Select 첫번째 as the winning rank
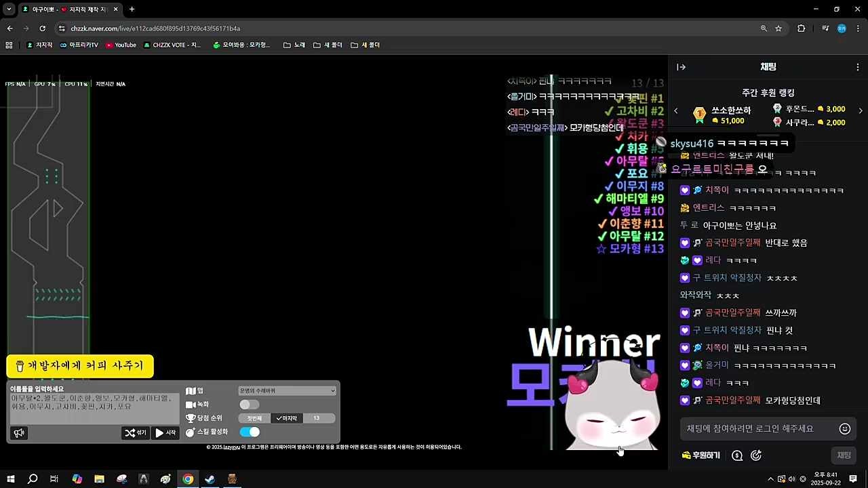Image resolution: width=868 pixels, height=488 pixels. point(254,418)
